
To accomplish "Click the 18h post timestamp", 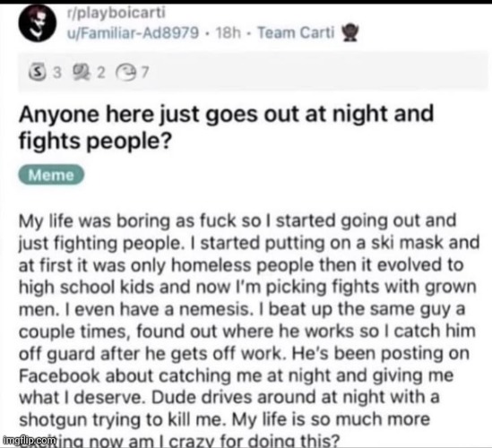I will point(229,32).
